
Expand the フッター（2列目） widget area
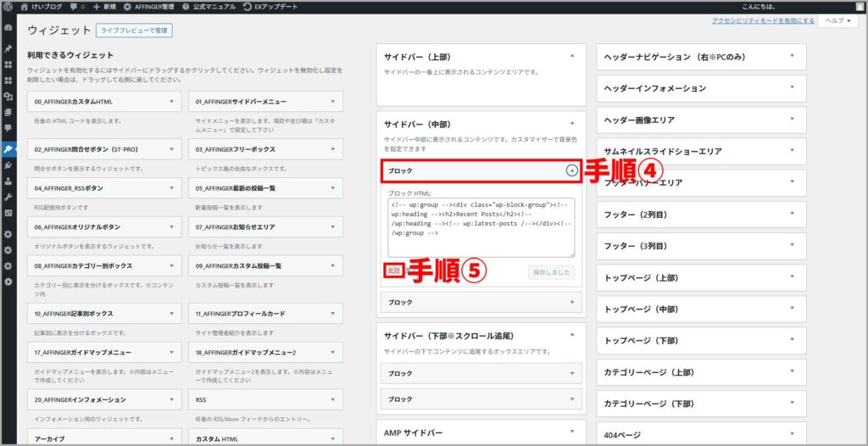click(x=792, y=214)
